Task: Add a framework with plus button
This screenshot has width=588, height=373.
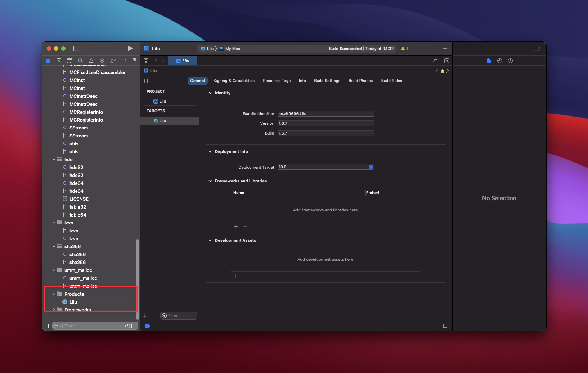Action: tap(236, 227)
